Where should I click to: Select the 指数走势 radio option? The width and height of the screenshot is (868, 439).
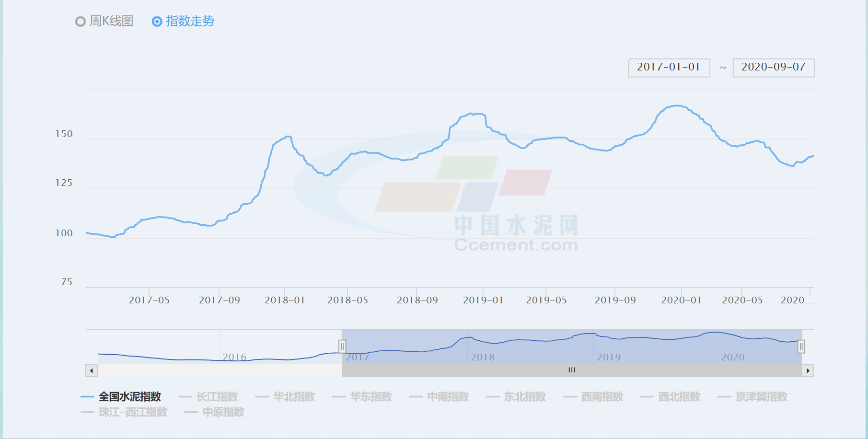tap(157, 22)
